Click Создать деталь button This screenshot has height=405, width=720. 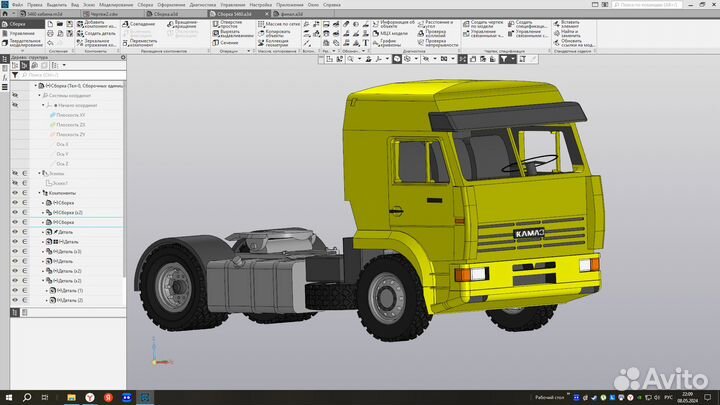click(x=96, y=34)
